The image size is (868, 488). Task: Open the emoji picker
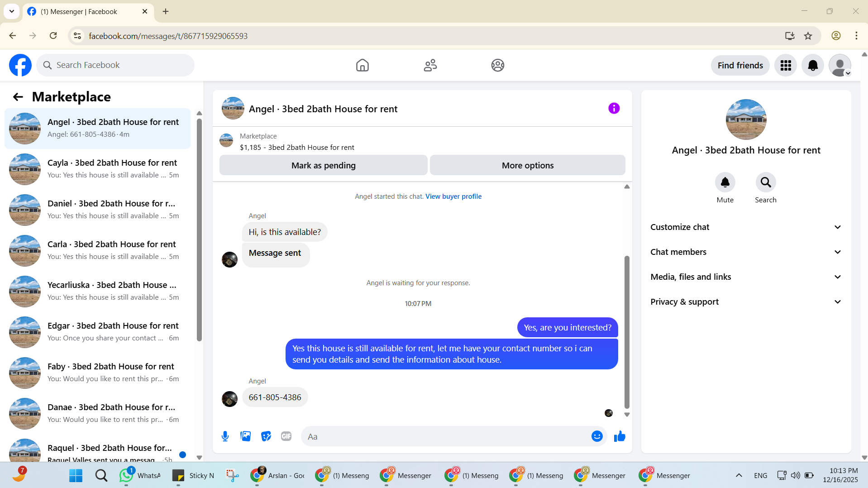(x=597, y=436)
